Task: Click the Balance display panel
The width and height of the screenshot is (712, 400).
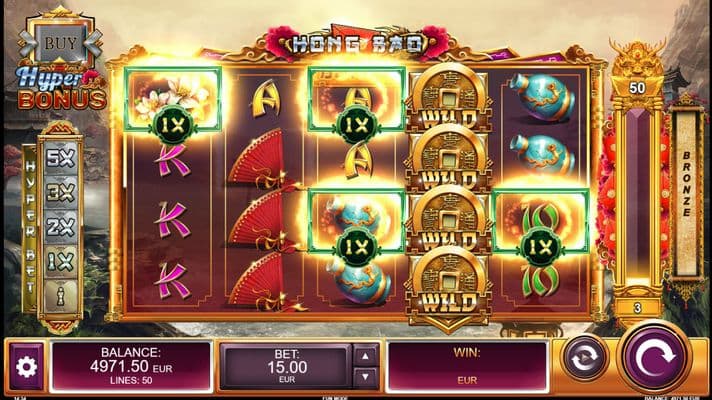Action: tap(131, 367)
